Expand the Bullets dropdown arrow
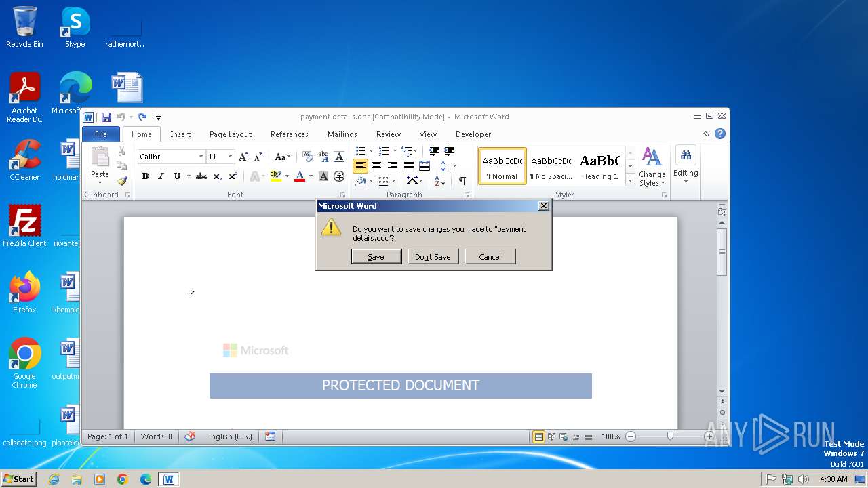This screenshot has width=868, height=488. point(371,150)
